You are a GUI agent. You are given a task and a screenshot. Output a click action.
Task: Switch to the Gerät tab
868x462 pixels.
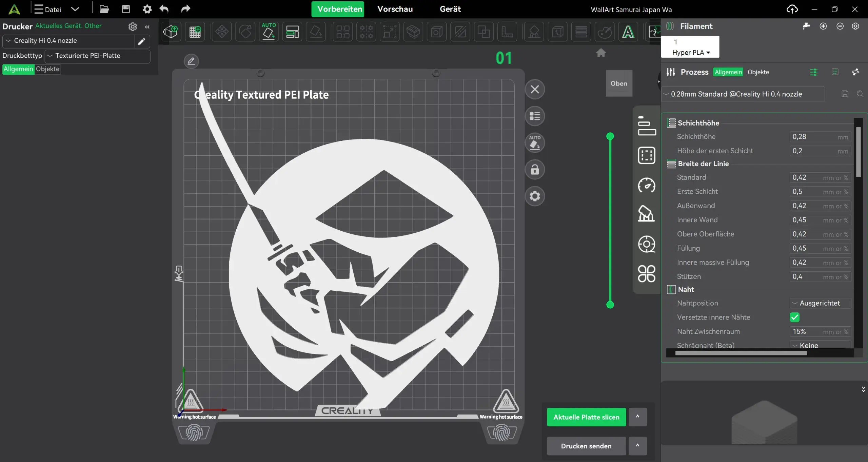pyautogui.click(x=450, y=9)
